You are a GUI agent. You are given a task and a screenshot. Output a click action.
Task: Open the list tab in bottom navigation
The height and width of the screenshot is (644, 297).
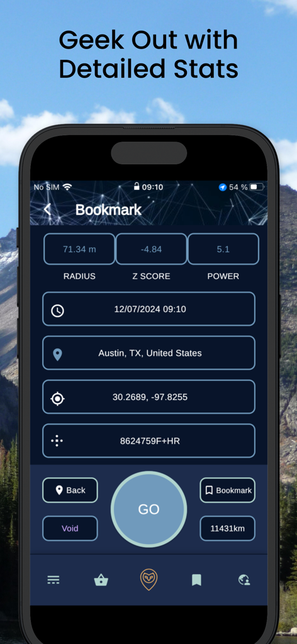click(53, 580)
